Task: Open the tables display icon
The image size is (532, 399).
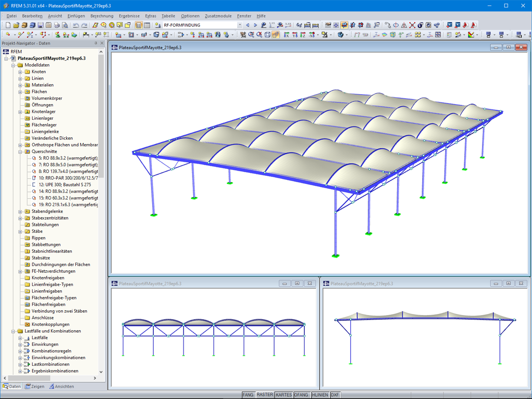Action: [x=147, y=25]
